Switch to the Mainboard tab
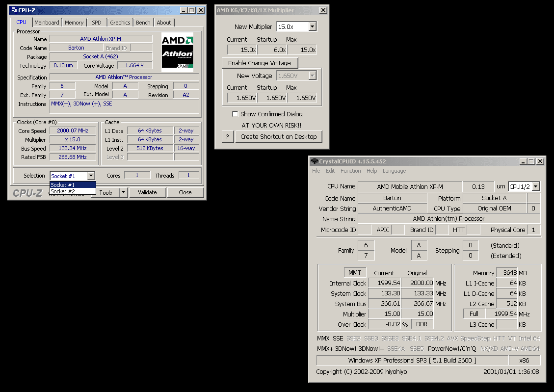Viewport: 554px width, 392px height. 47,23
